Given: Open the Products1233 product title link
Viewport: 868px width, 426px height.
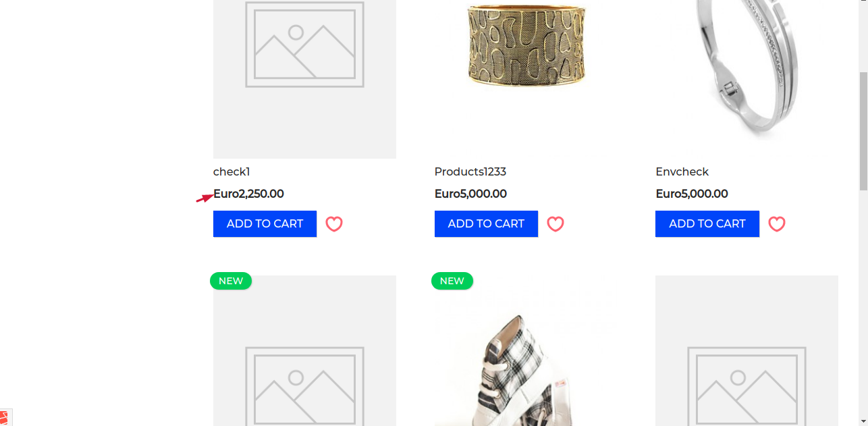Looking at the screenshot, I should coord(470,171).
